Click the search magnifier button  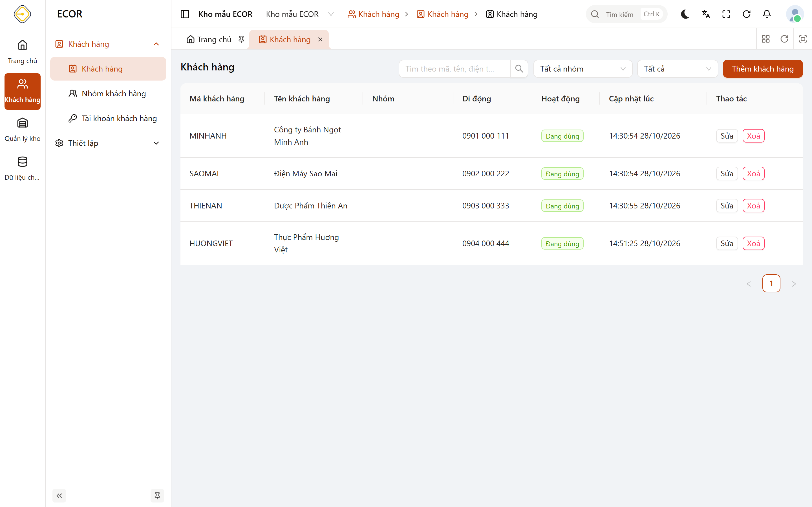(519, 69)
